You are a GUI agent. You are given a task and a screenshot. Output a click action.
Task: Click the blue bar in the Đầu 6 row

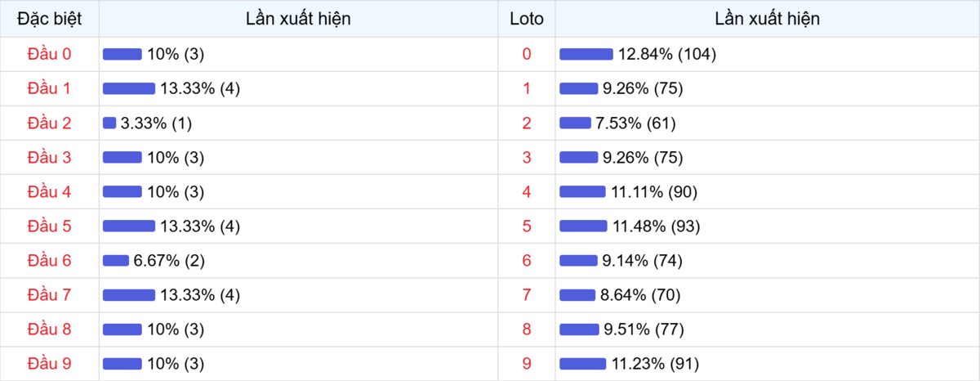(116, 261)
